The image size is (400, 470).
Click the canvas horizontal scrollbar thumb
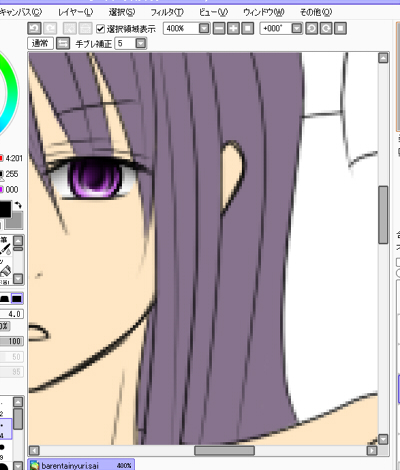(x=225, y=451)
